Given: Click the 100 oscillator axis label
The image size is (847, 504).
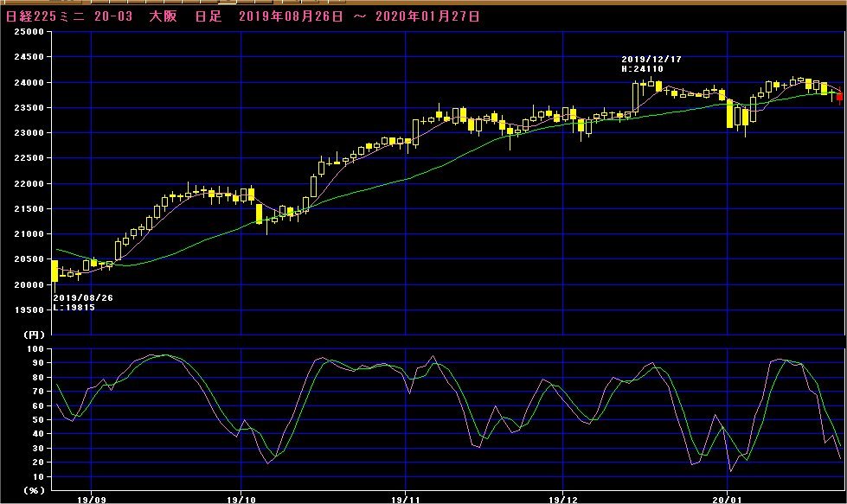Looking at the screenshot, I should point(35,349).
